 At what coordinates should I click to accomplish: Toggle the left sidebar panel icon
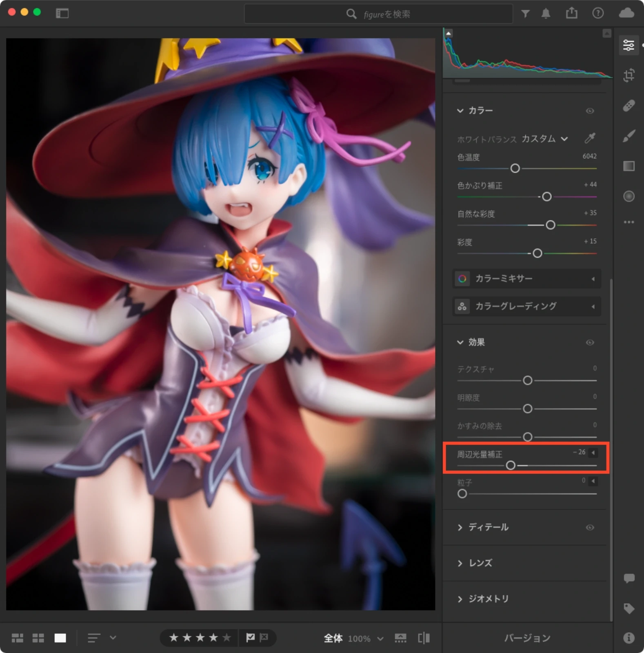[x=62, y=13]
